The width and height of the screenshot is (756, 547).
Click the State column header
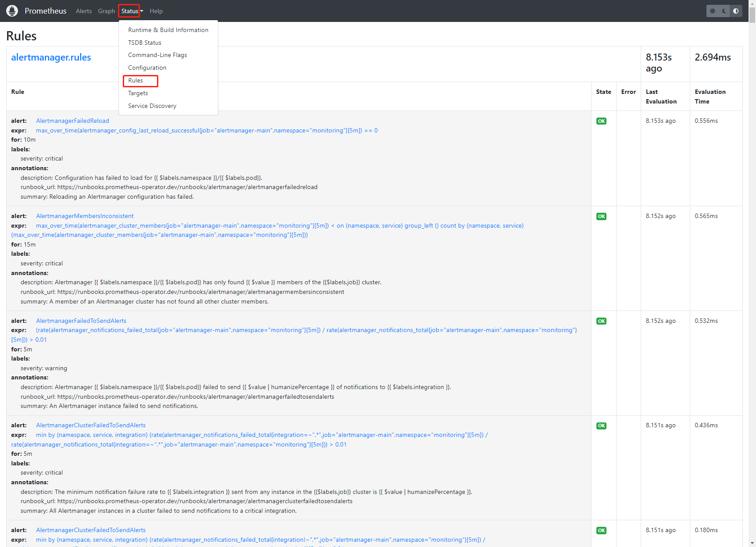coord(603,92)
